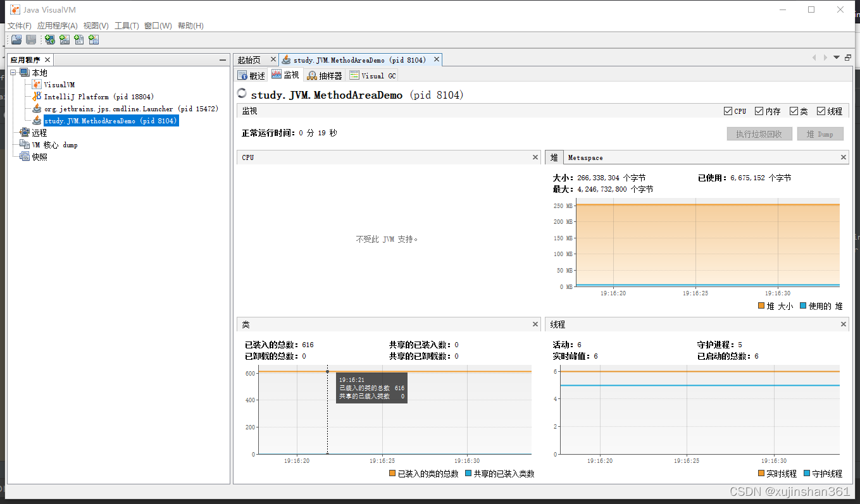
Task: Close the 应用程序 side panel
Action: 47,59
